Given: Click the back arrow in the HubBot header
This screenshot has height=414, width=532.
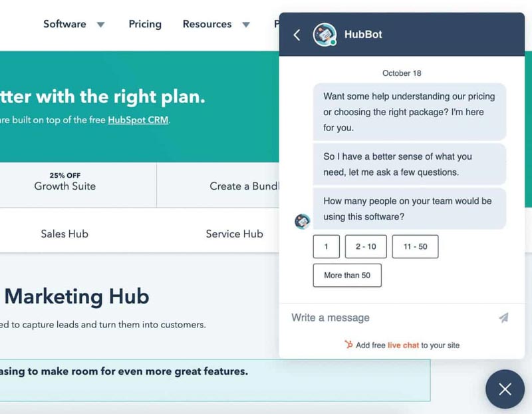Looking at the screenshot, I should coord(297,35).
